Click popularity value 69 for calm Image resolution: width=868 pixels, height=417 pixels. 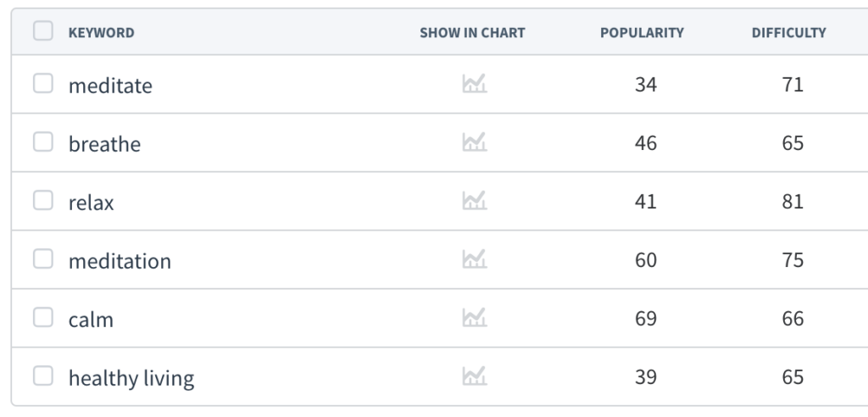[645, 319]
